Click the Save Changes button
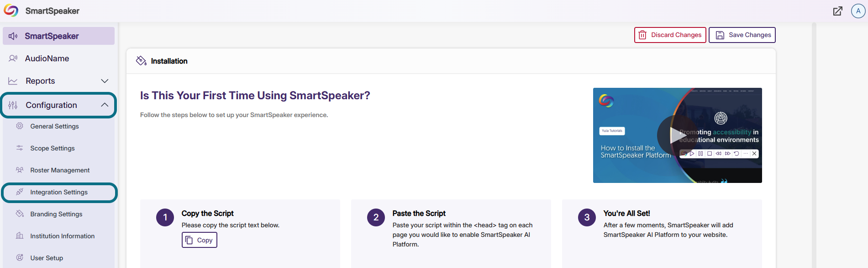The image size is (868, 268). 742,35
